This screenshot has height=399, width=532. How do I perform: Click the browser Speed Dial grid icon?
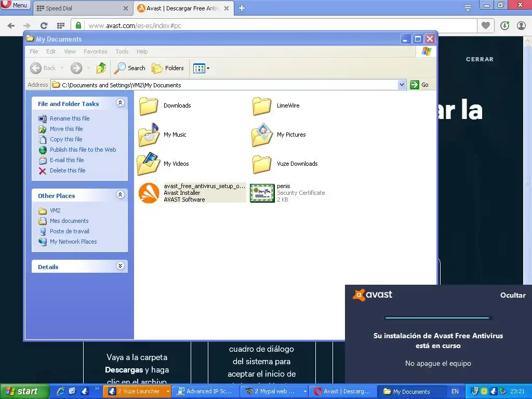tap(60, 25)
